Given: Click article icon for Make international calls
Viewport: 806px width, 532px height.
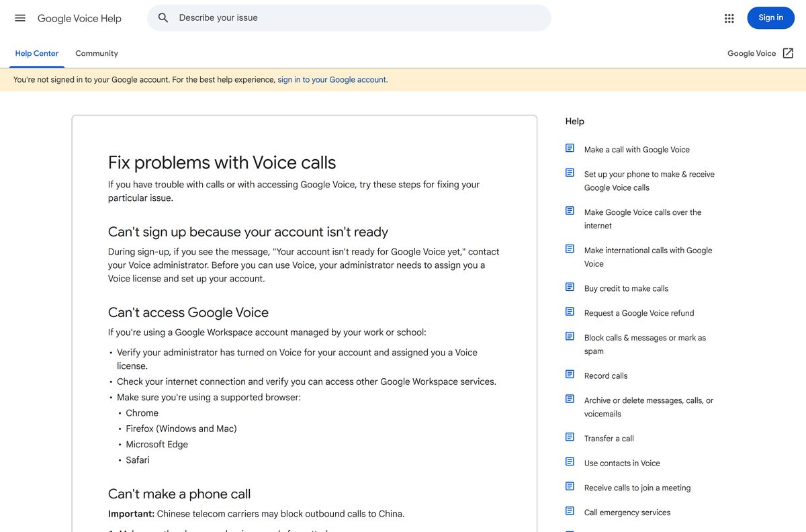Looking at the screenshot, I should coord(570,249).
